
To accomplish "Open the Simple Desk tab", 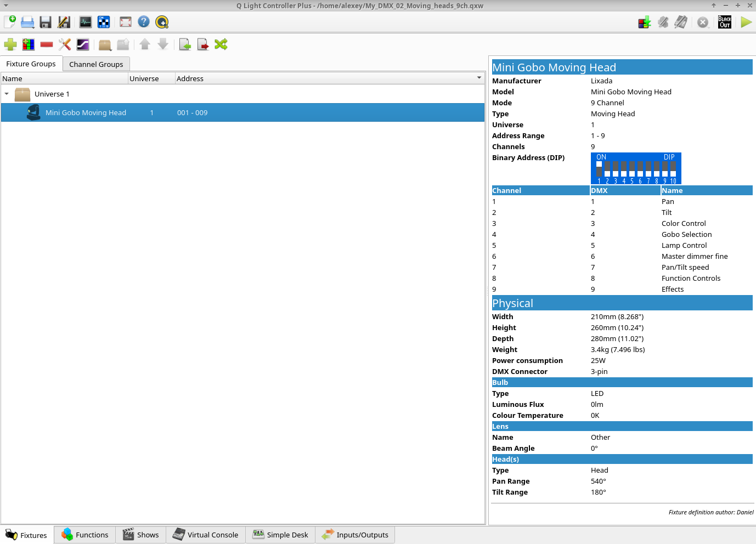I will pos(280,535).
